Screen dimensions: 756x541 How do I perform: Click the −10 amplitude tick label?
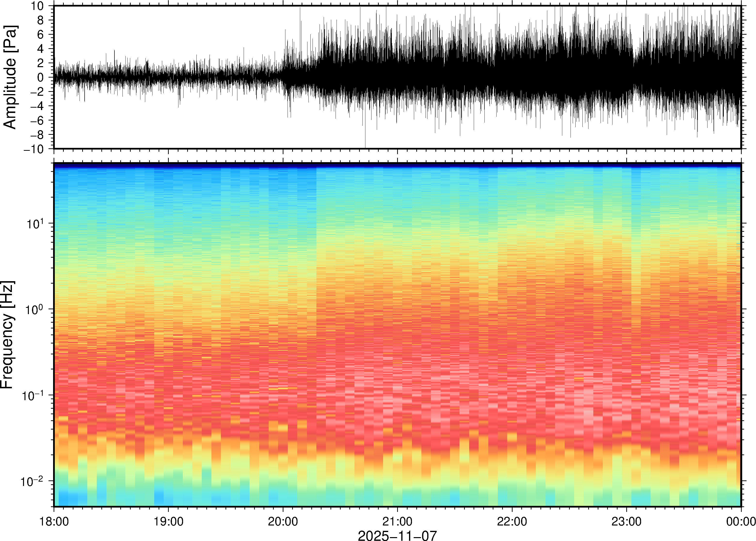(34, 149)
